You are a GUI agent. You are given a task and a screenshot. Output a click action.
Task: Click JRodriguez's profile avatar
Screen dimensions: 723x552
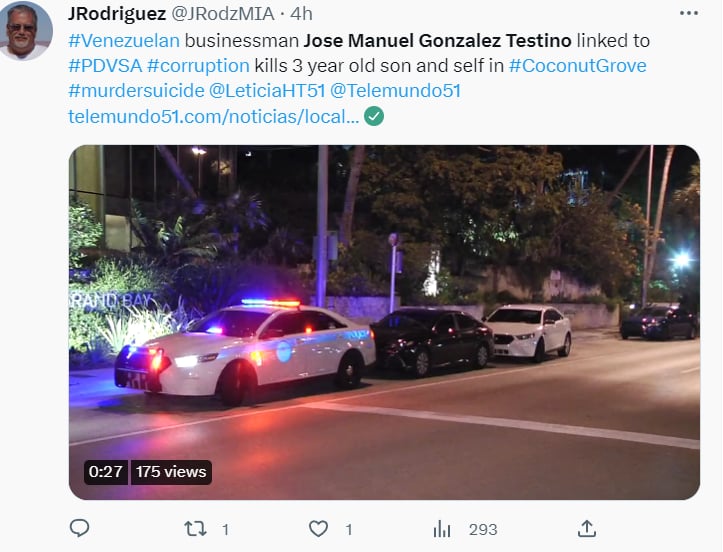tap(26, 32)
